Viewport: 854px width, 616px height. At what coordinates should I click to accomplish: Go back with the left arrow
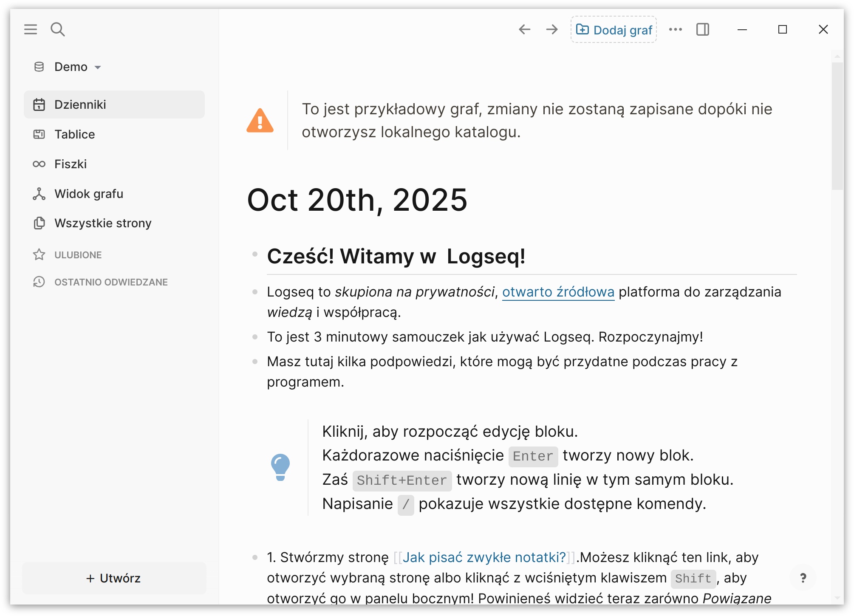(525, 29)
